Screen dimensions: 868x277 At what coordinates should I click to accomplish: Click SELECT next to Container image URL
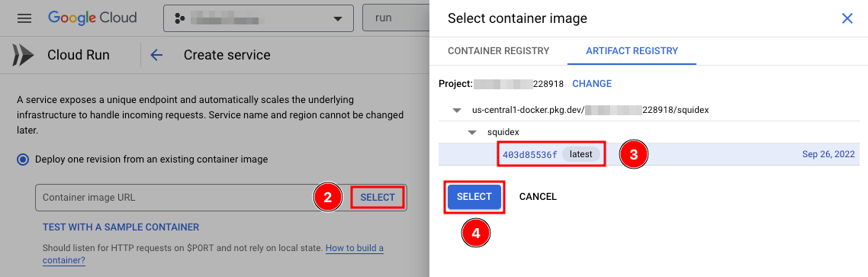coord(378,197)
